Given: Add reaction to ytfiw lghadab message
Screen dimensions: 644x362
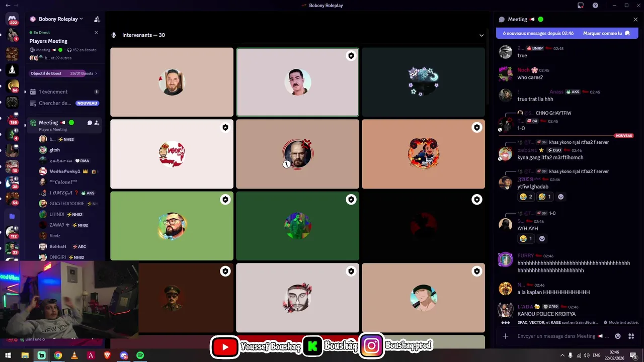Looking at the screenshot, I should pyautogui.click(x=561, y=197).
